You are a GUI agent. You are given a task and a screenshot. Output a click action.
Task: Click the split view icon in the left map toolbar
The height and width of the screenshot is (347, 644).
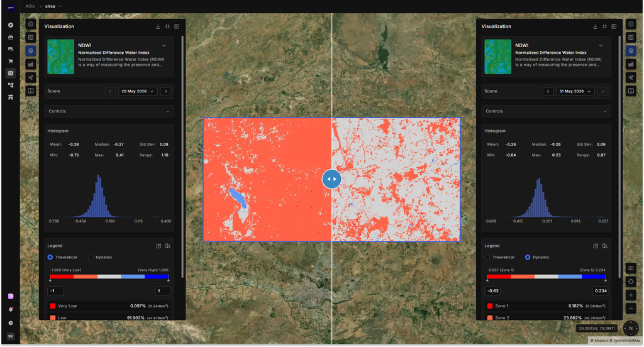click(31, 91)
